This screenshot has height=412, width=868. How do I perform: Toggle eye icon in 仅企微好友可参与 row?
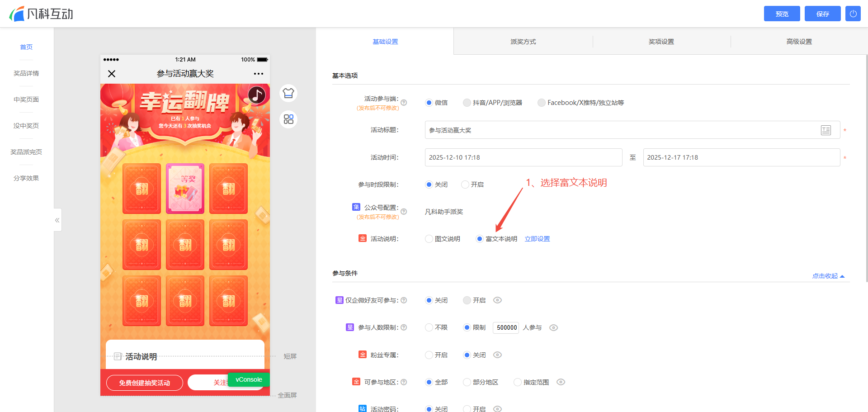click(x=497, y=300)
